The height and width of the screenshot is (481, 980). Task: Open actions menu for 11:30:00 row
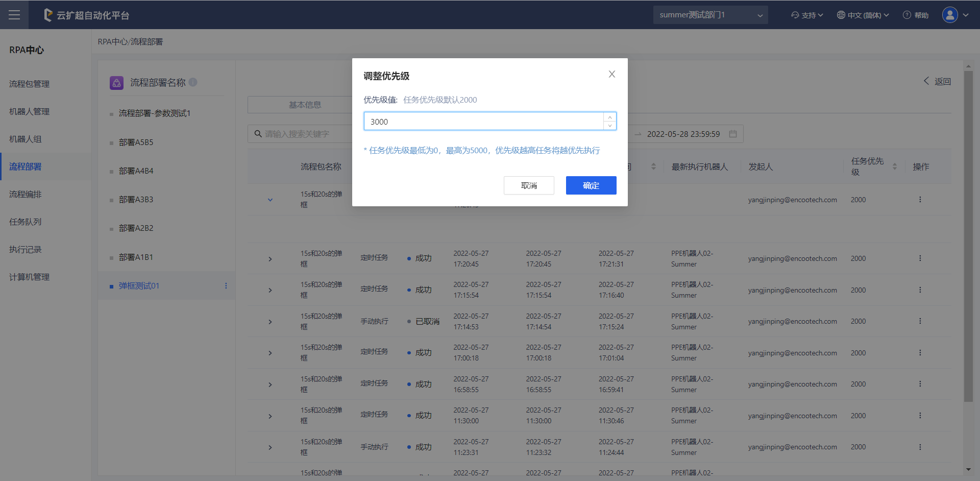pos(920,416)
